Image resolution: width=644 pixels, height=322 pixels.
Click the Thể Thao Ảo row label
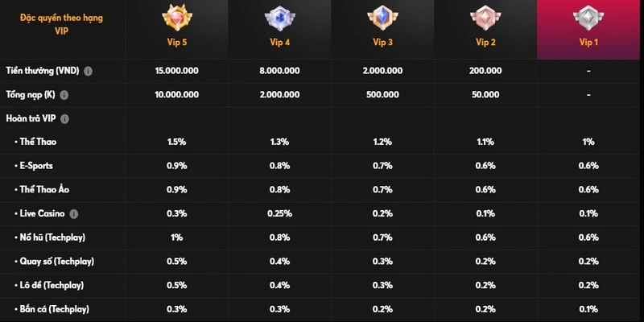tap(44, 189)
